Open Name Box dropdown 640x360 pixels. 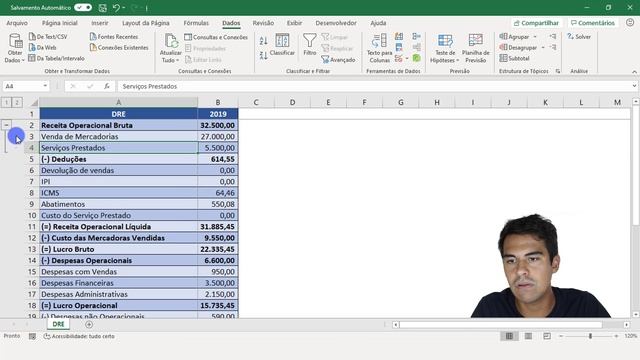pyautogui.click(x=45, y=86)
